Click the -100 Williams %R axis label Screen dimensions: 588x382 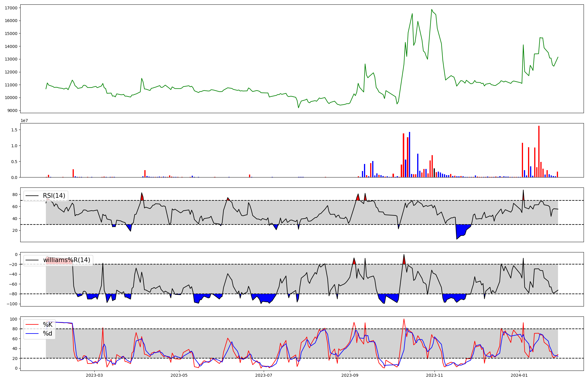point(11,304)
